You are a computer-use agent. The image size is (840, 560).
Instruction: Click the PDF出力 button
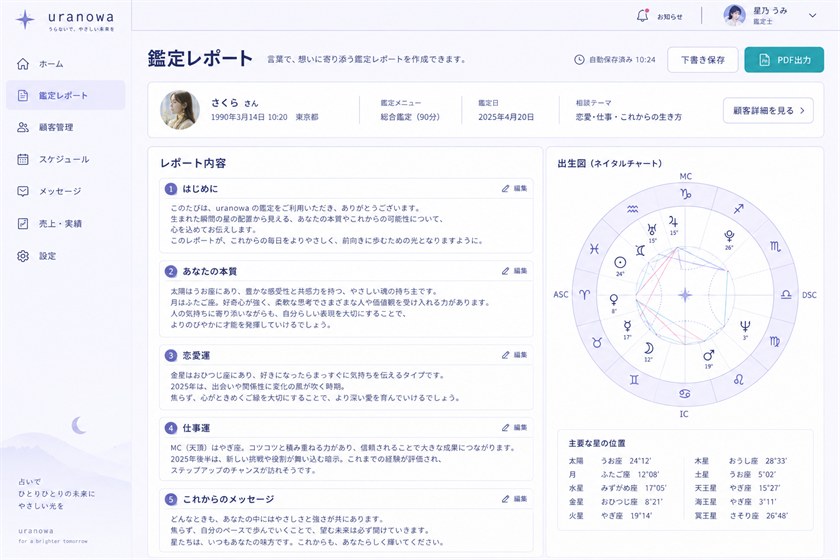(x=784, y=60)
